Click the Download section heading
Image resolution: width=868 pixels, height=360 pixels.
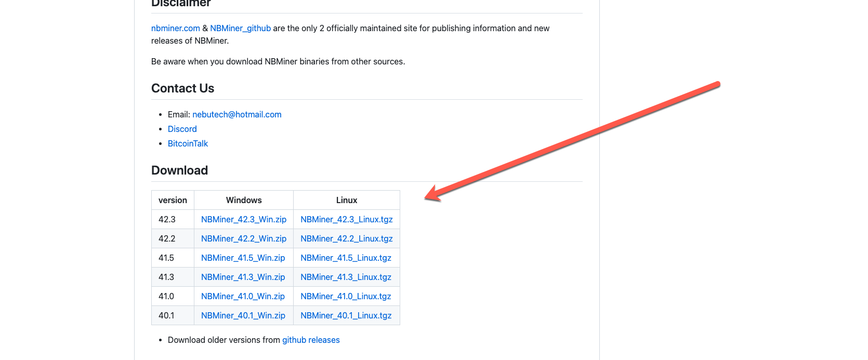point(179,170)
